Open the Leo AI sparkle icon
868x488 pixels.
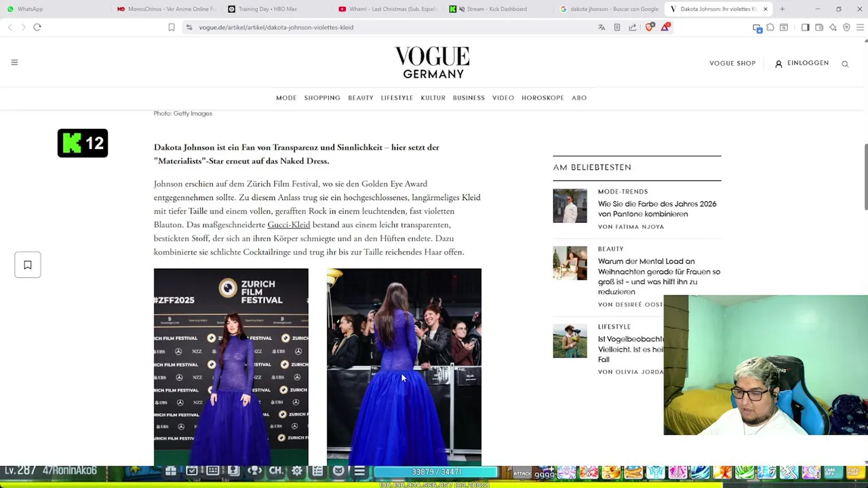click(833, 27)
